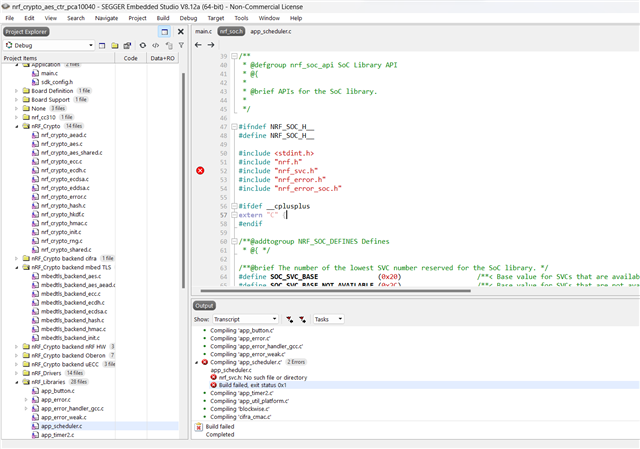The height and width of the screenshot is (449, 640).
Task: Open the Tasks dropdown in Output panel
Action: pyautogui.click(x=329, y=319)
